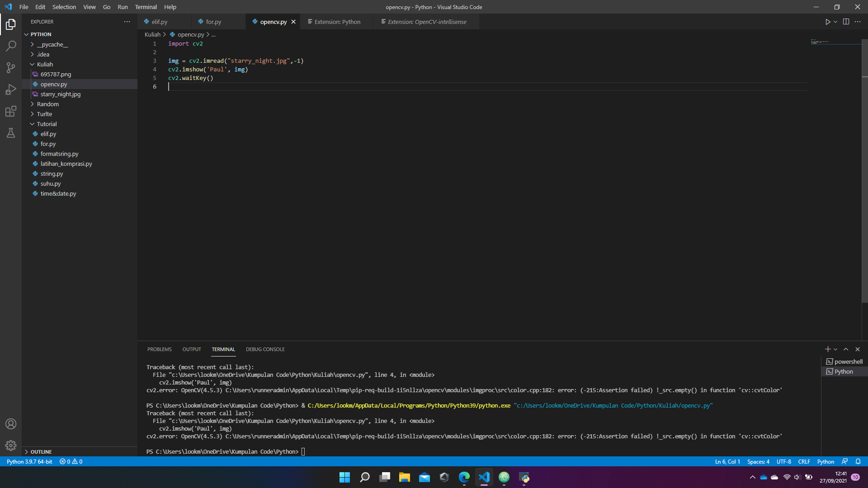Open the Testing flask view
Image resolution: width=868 pixels, height=488 pixels.
point(11,133)
